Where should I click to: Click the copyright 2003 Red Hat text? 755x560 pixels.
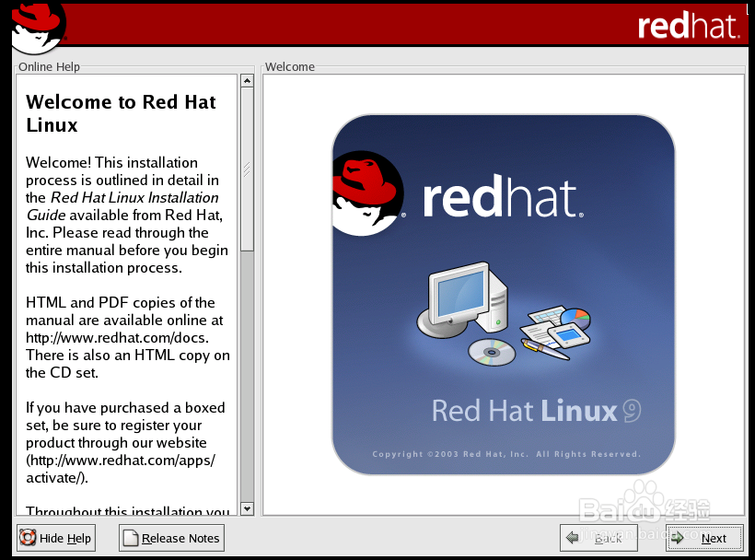(506, 454)
